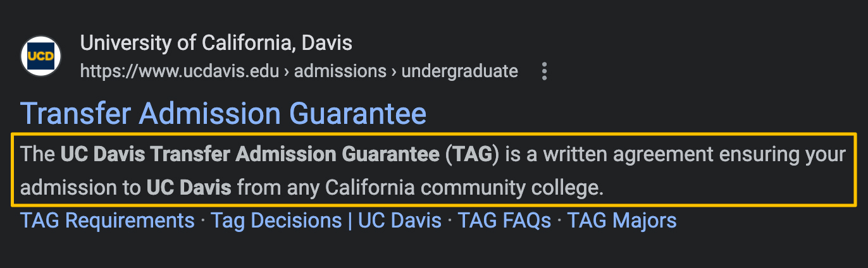Open the TAG FAQs sitelink
Screen dimensions: 868x268
pyautogui.click(x=504, y=221)
